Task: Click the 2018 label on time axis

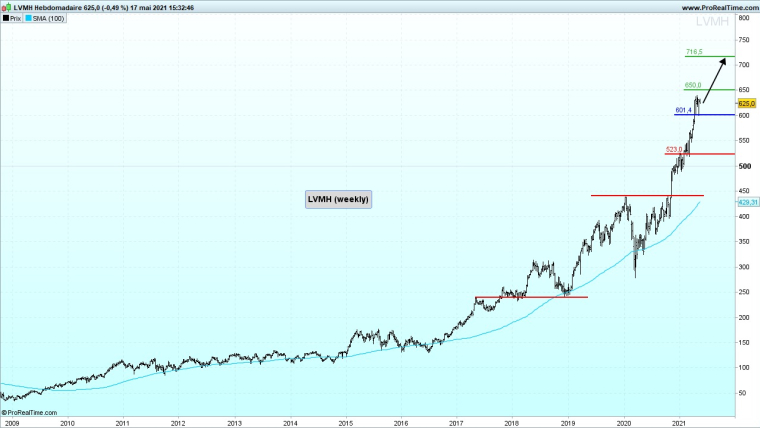Action: 512,423
